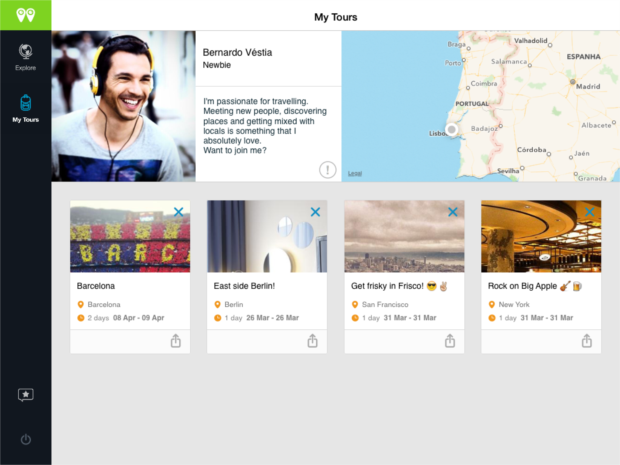Open the Explore section in sidebar
Viewport: 620px width, 465px height.
tap(25, 56)
